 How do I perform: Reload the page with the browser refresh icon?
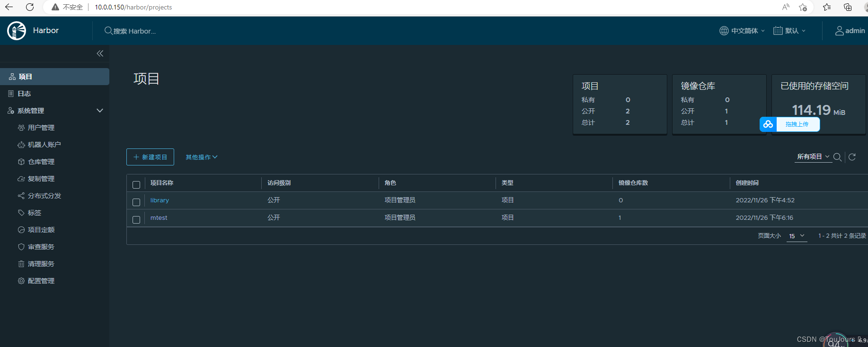[30, 7]
